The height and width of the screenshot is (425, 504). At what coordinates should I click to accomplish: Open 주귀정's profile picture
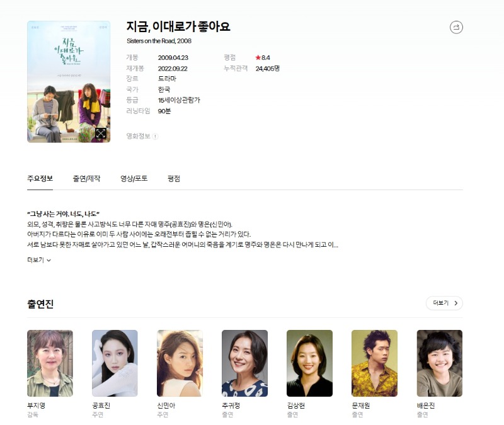click(244, 363)
